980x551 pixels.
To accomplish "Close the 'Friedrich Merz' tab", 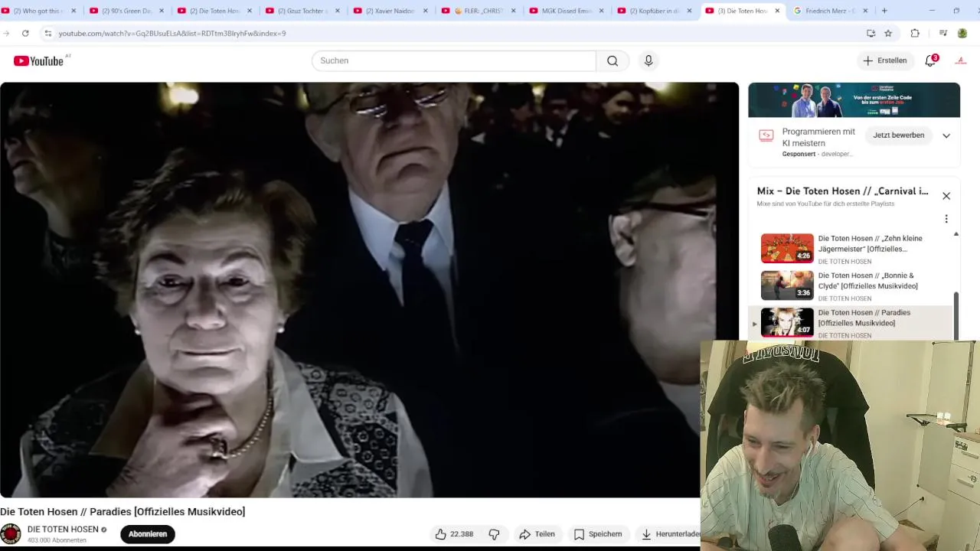I will (x=866, y=11).
